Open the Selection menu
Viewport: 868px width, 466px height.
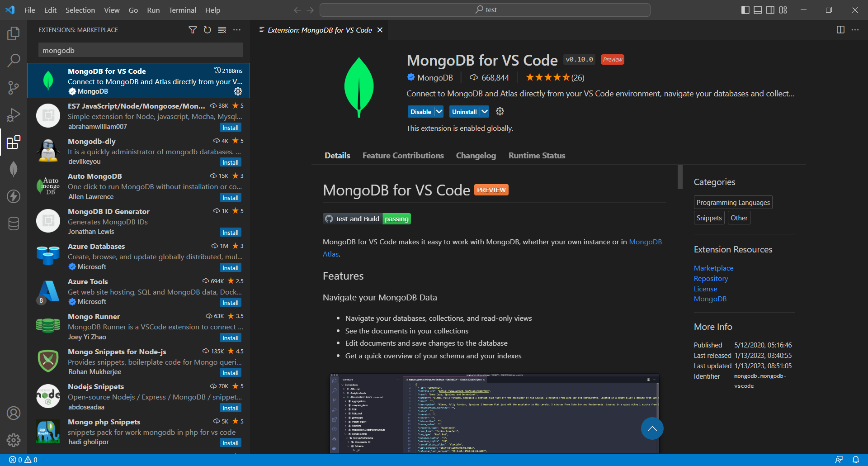(80, 10)
